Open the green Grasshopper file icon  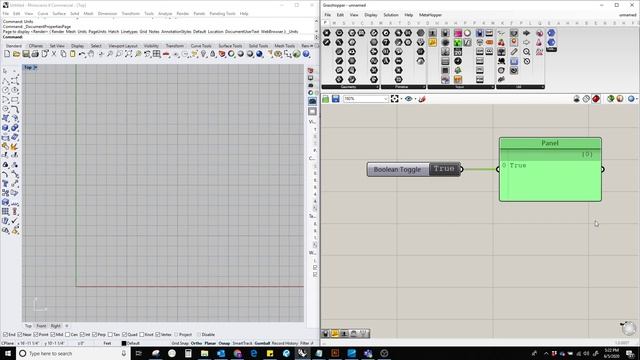[x=326, y=99]
